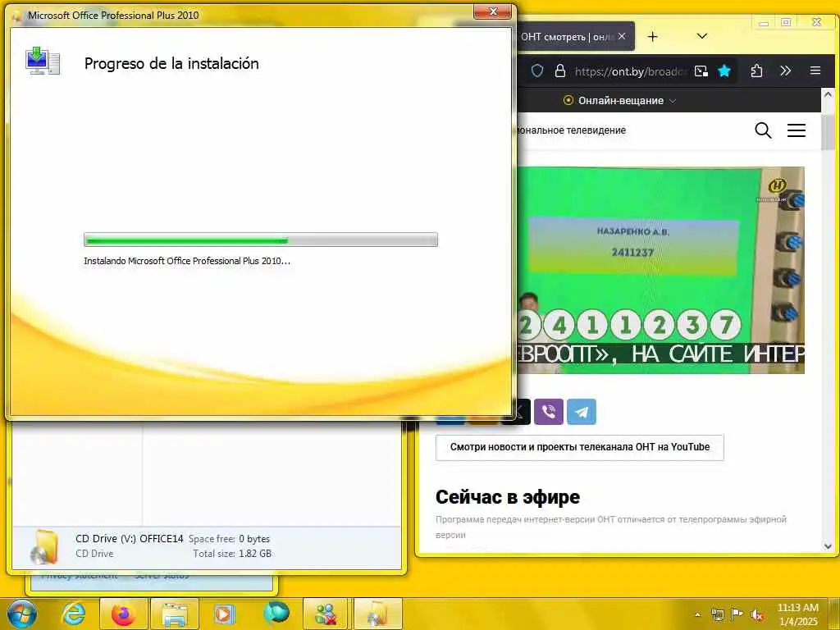Close the ОНТ смотреть browser tab

click(x=622, y=36)
